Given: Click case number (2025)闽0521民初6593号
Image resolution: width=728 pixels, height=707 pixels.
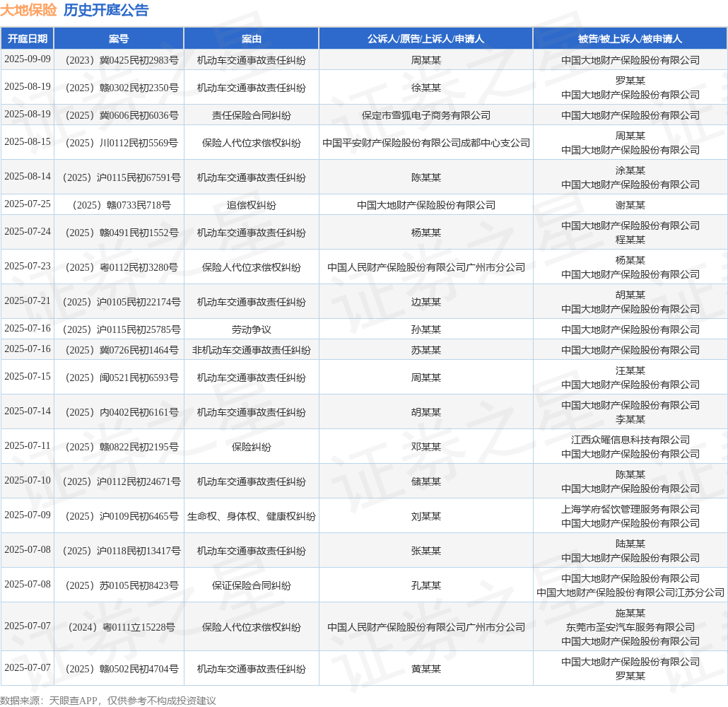Looking at the screenshot, I should [119, 378].
